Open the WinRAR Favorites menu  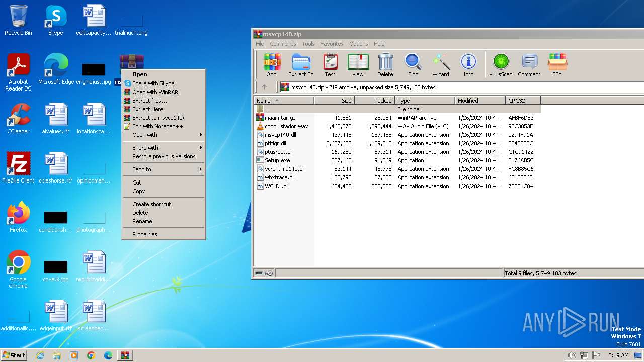click(x=332, y=44)
